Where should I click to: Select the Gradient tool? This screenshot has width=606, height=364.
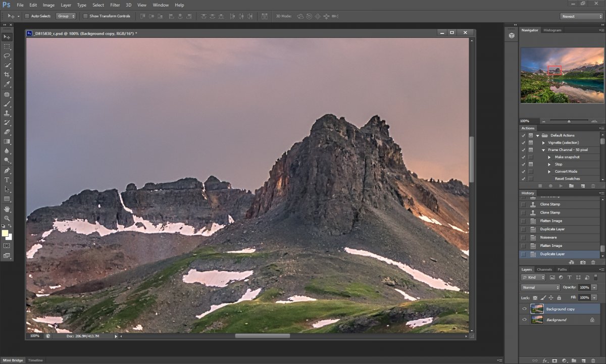click(x=7, y=141)
